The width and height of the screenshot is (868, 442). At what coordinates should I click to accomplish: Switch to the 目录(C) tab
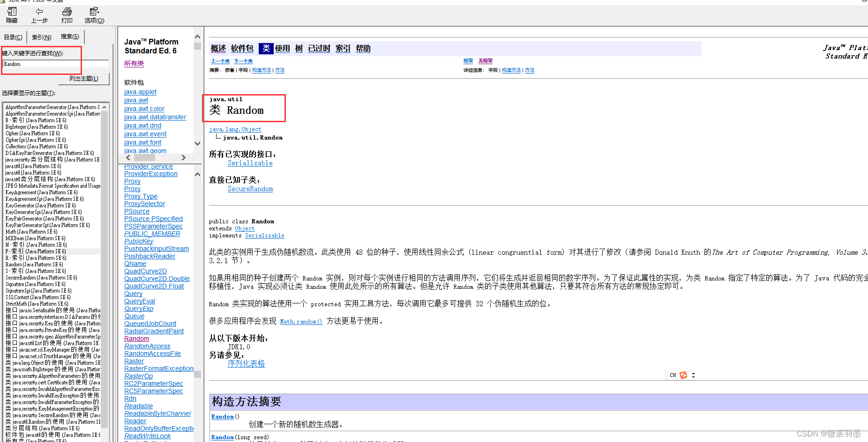(13, 37)
